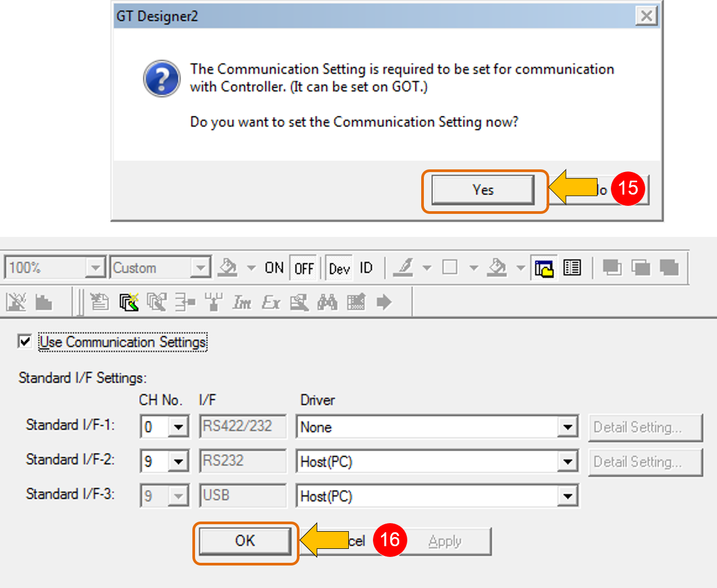The image size is (717, 588).
Task: Switch display state to ON
Action: [274, 267]
